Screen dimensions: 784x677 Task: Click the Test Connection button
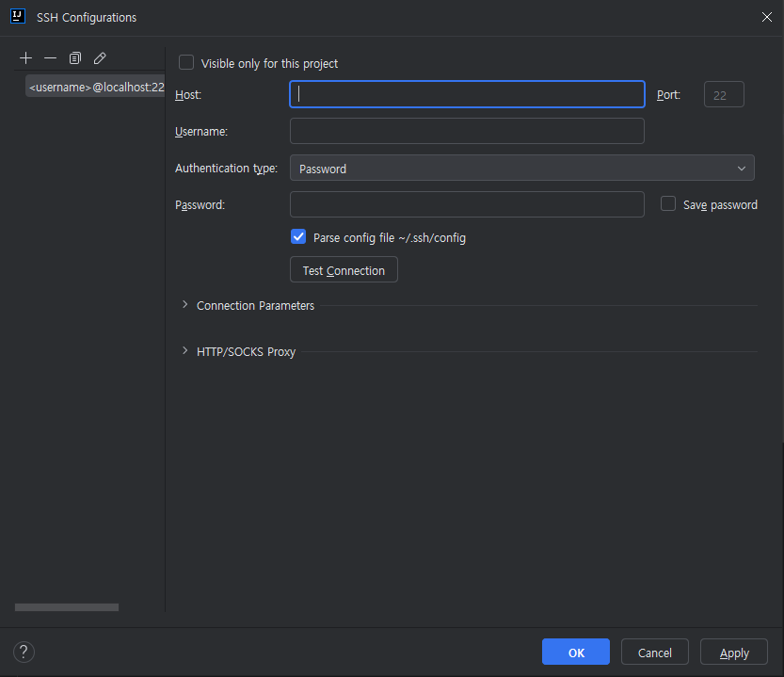click(x=344, y=269)
